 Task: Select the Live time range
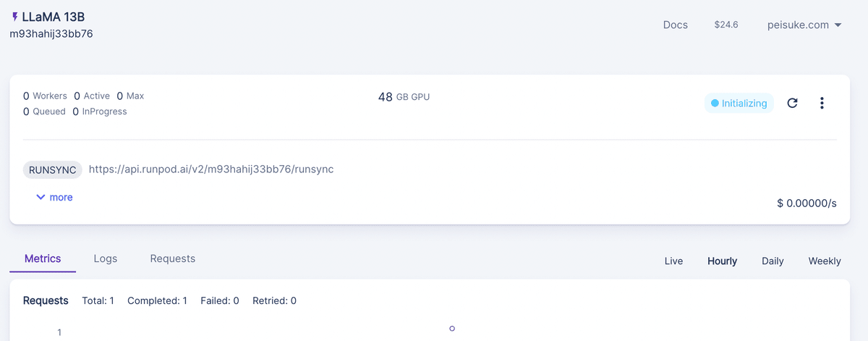[673, 261]
